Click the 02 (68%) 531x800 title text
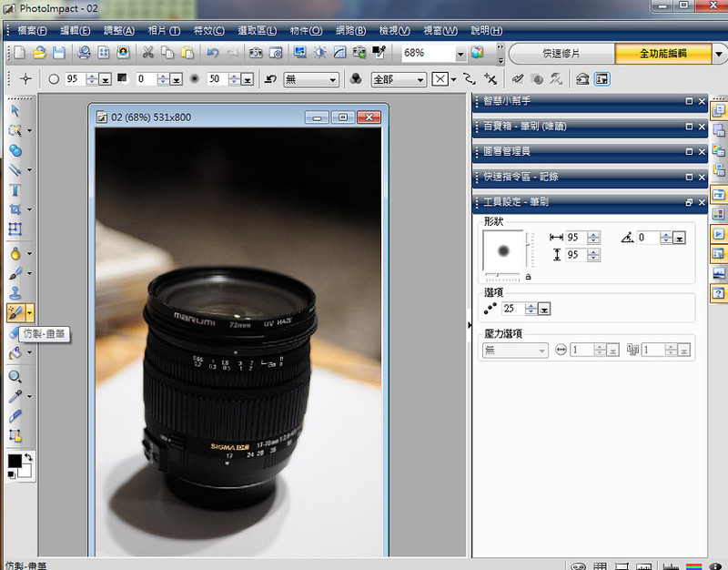The width and height of the screenshot is (728, 570). [x=151, y=117]
